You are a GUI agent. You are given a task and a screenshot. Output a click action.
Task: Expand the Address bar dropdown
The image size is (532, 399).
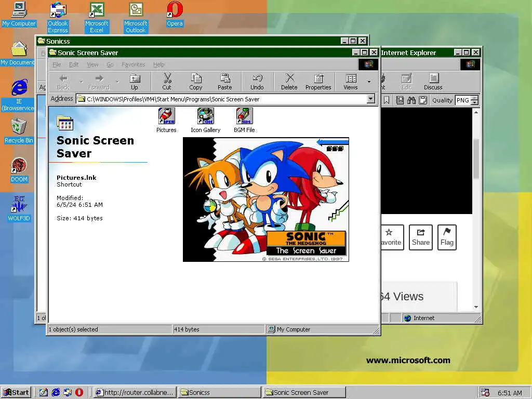[x=371, y=99]
